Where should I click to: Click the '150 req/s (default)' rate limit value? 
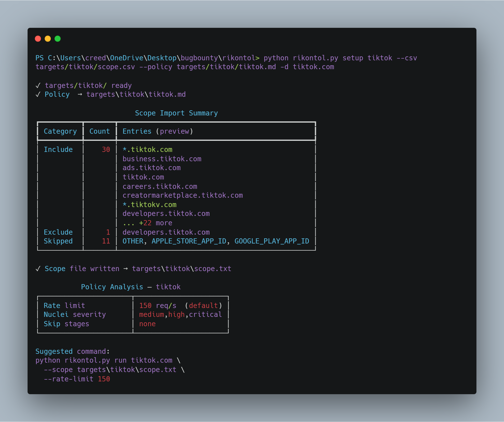pos(181,306)
